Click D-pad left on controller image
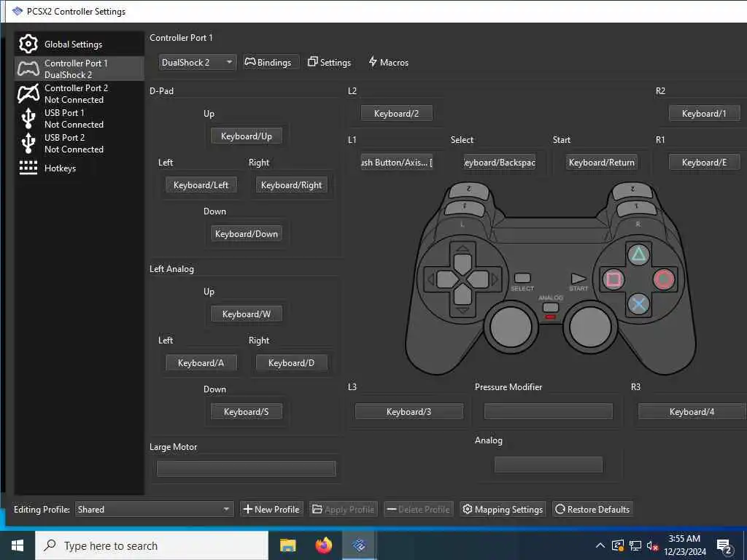 [446, 279]
